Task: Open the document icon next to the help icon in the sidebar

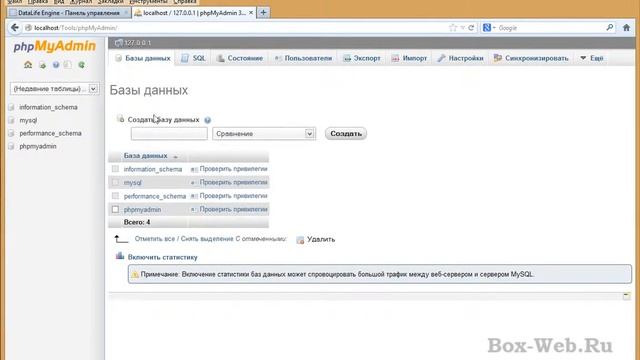Action: [68, 65]
